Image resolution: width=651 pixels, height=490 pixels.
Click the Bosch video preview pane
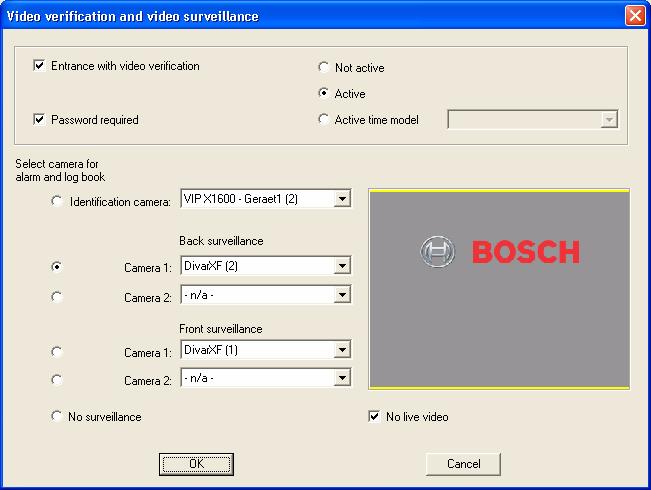499,289
